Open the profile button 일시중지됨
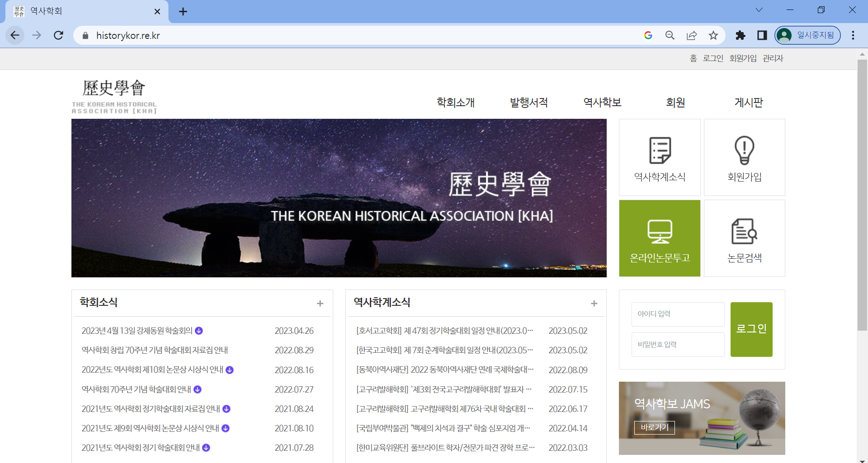The width and height of the screenshot is (868, 463). click(x=807, y=35)
